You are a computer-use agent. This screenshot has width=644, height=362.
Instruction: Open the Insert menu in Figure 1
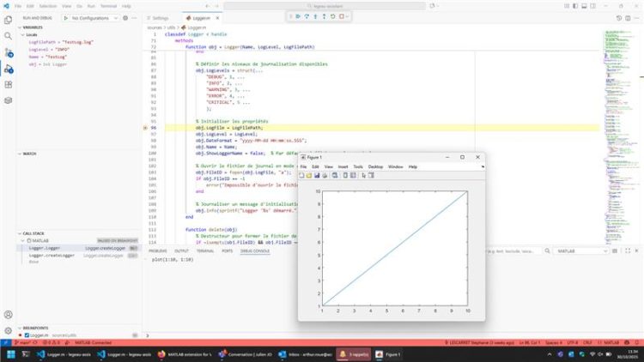click(343, 166)
